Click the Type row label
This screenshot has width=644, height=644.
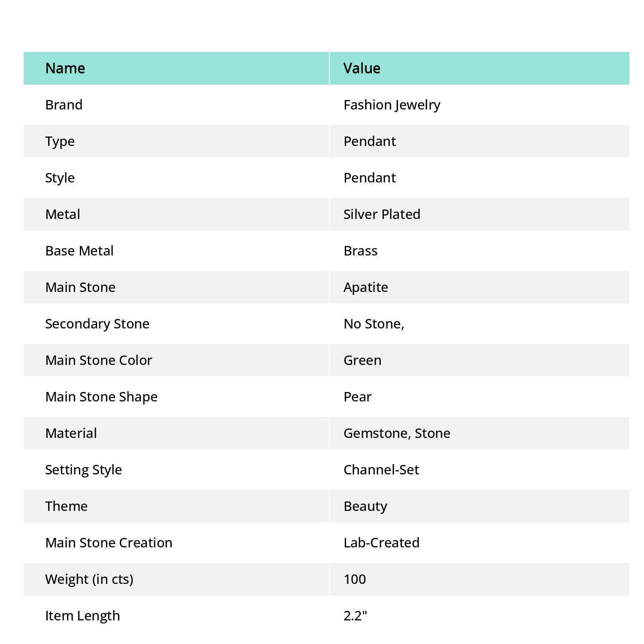[60, 142]
